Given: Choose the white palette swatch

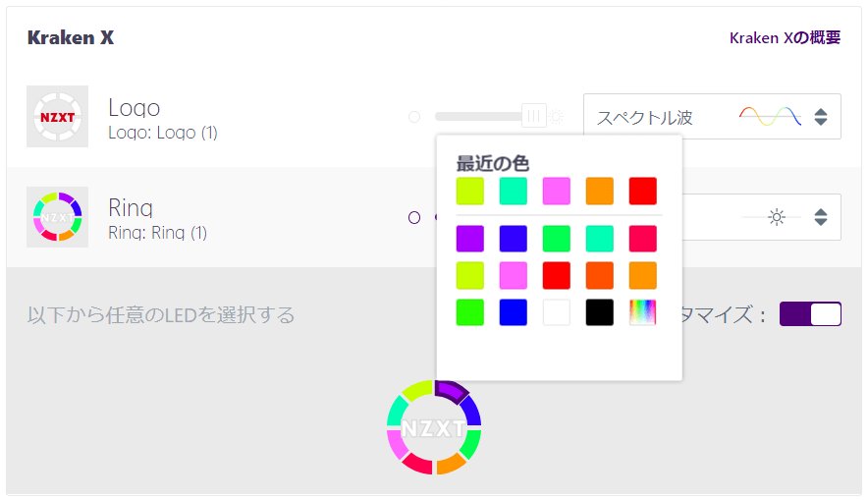Looking at the screenshot, I should 557,312.
